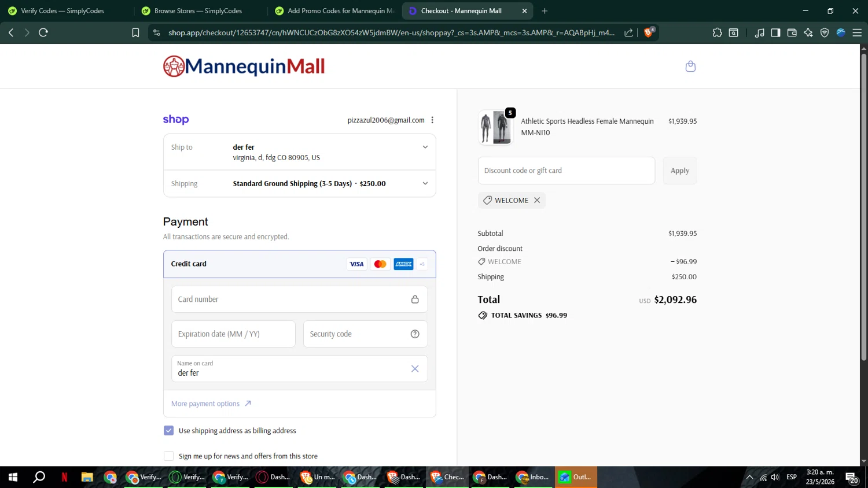Show the security code help tooltip
Viewport: 868px width, 488px height.
click(415, 334)
